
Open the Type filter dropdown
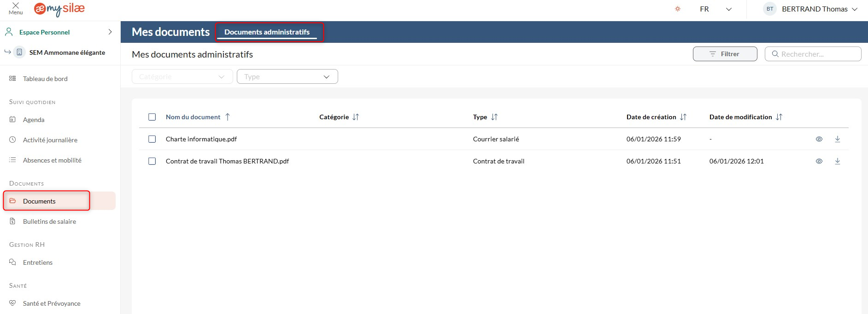pyautogui.click(x=287, y=76)
